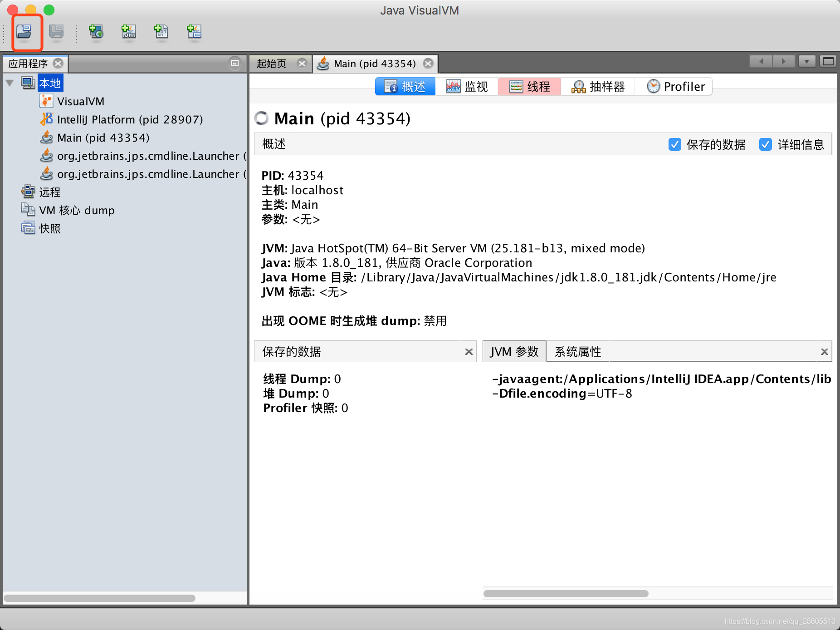
Task: Switch to Main (pid 43354) tab
Action: [x=375, y=64]
